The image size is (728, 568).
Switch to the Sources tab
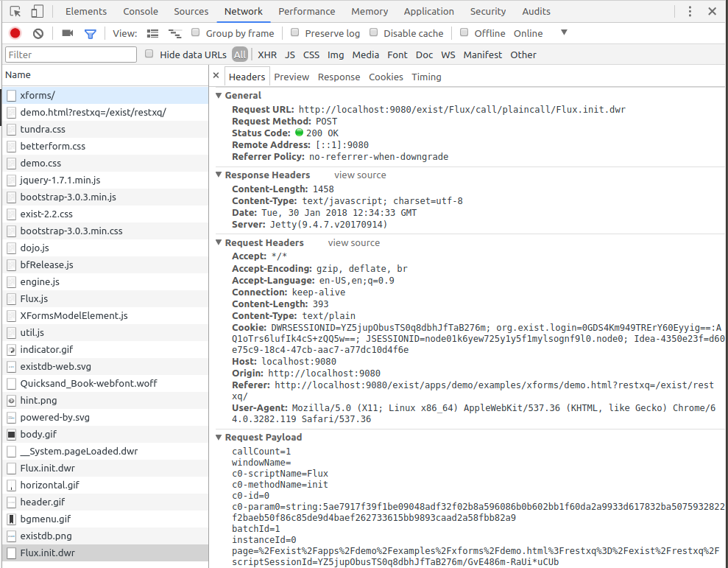191,11
